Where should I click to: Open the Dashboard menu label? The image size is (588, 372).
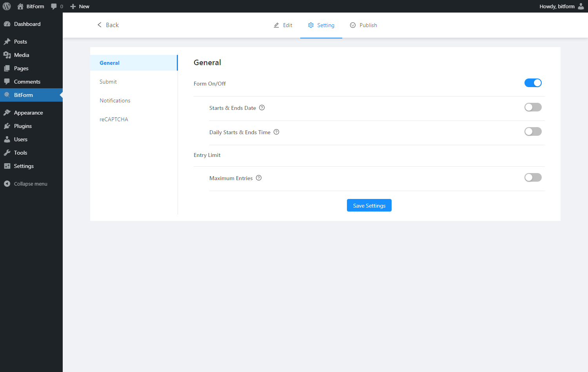click(27, 24)
